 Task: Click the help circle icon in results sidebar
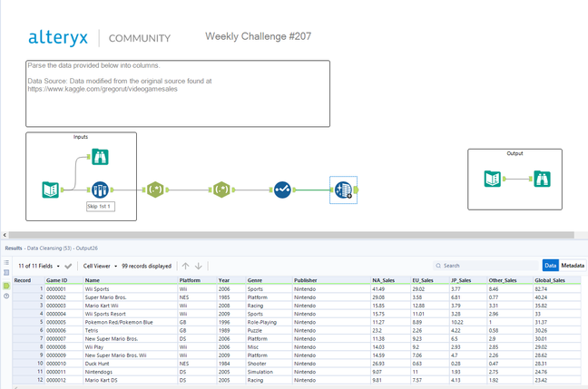coord(6,297)
